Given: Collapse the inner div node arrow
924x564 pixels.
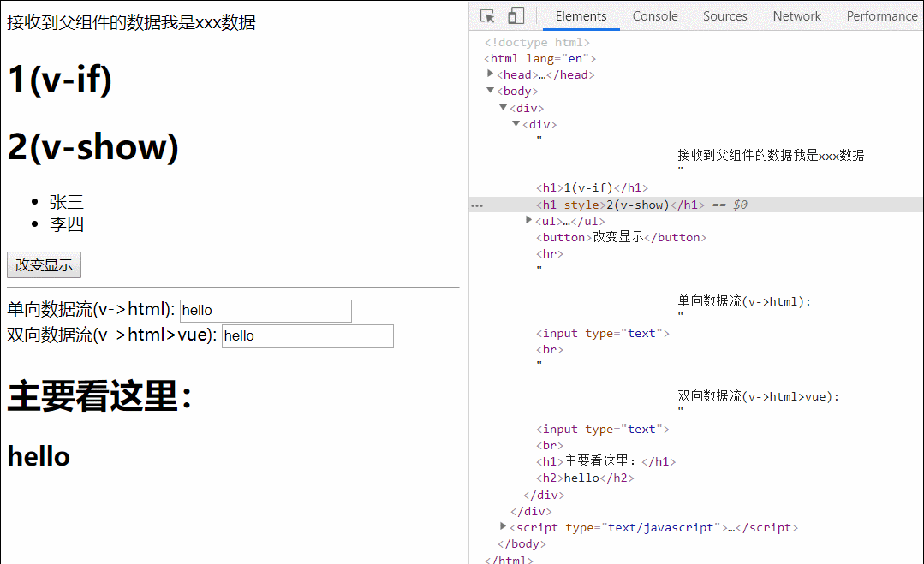Looking at the screenshot, I should (x=516, y=123).
